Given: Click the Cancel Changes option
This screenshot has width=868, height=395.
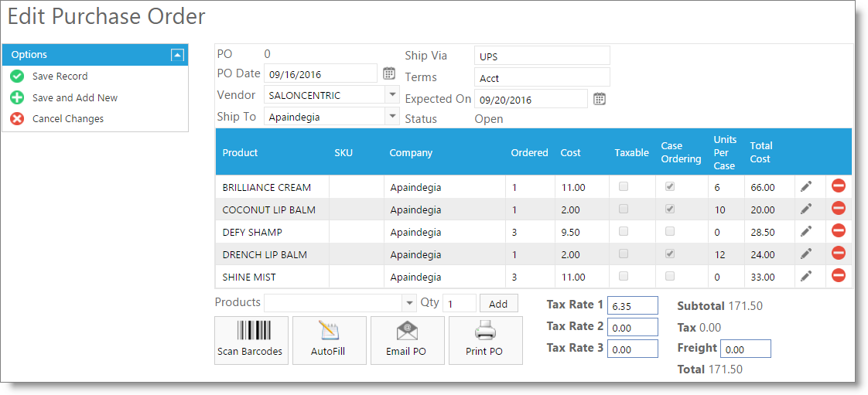Looking at the screenshot, I should pyautogui.click(x=67, y=119).
